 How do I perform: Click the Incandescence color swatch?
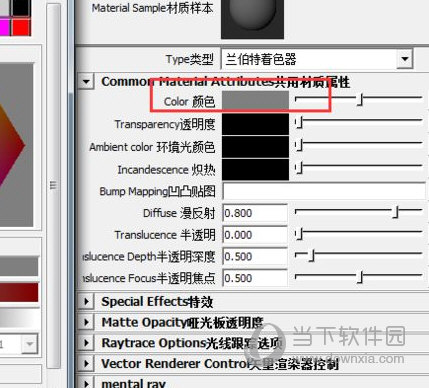click(x=255, y=169)
